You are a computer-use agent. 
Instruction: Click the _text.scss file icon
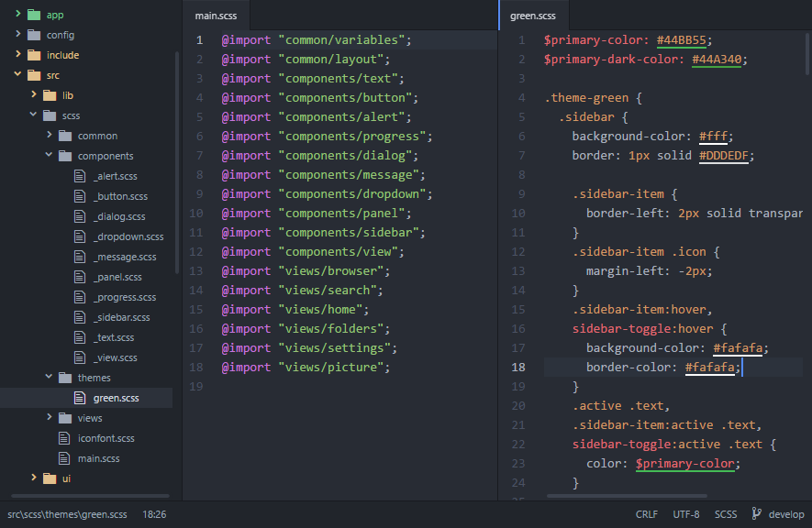point(80,337)
